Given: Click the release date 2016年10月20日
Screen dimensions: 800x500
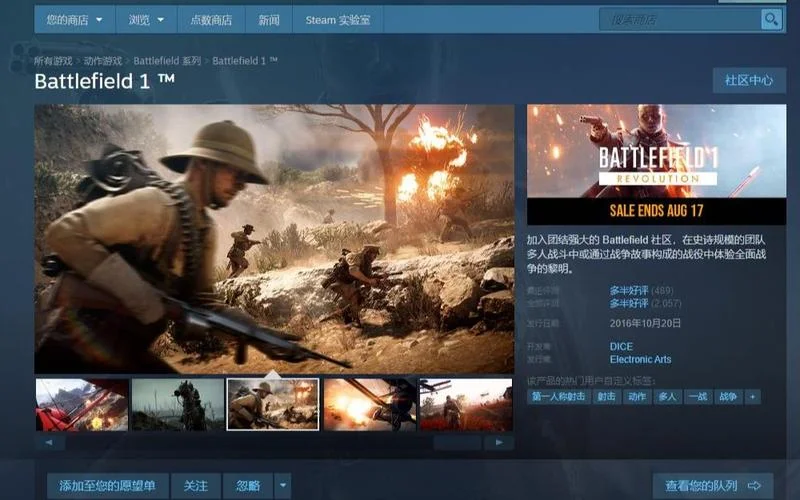Looking at the screenshot, I should (645, 323).
